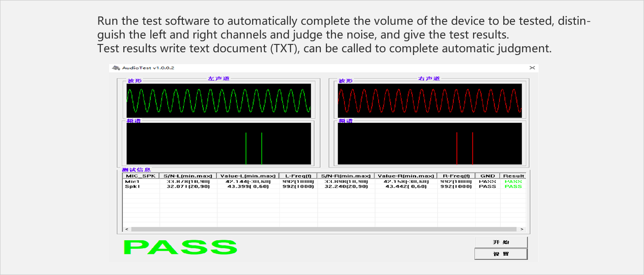The width and height of the screenshot is (644, 275).
Task: Click the 开始 (Start) button
Action: click(501, 242)
